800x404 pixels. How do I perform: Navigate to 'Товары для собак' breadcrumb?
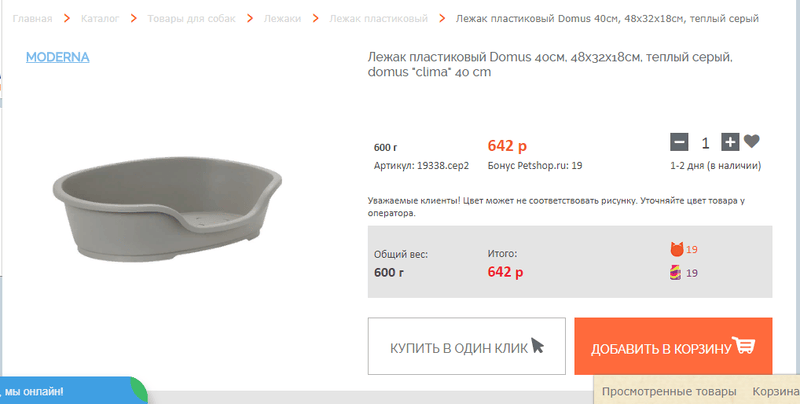[x=191, y=19]
